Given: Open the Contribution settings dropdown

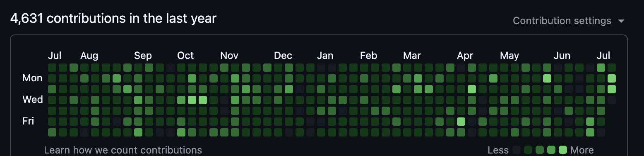Looking at the screenshot, I should point(568,21).
